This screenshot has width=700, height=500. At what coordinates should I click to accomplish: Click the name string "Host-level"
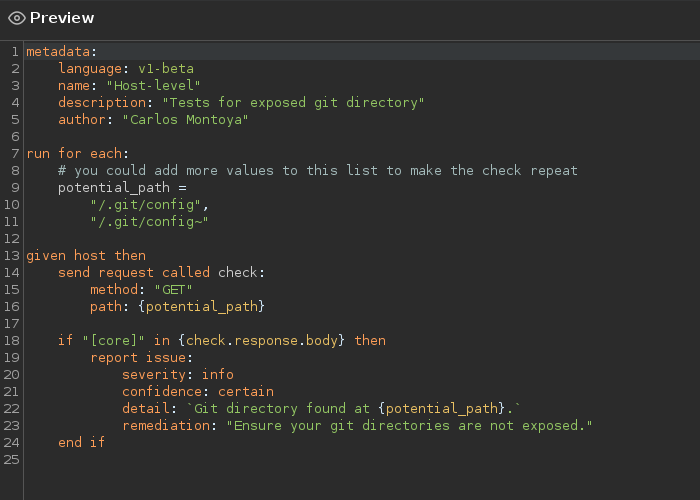coord(154,86)
